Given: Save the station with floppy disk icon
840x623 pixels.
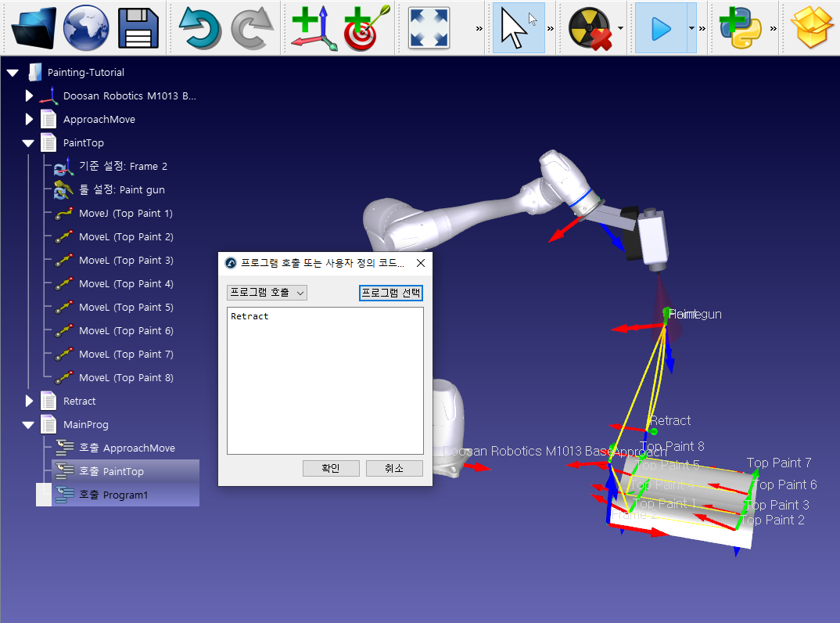Looking at the screenshot, I should 138,28.
